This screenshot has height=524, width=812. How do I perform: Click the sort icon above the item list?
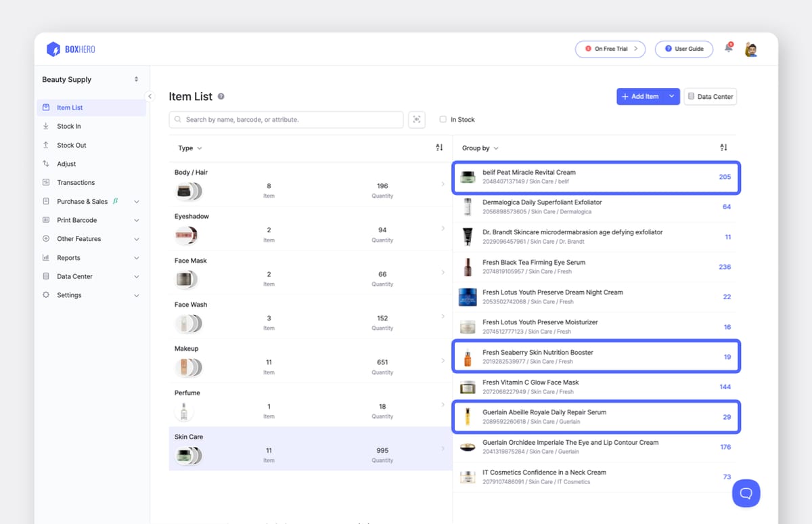click(x=723, y=147)
